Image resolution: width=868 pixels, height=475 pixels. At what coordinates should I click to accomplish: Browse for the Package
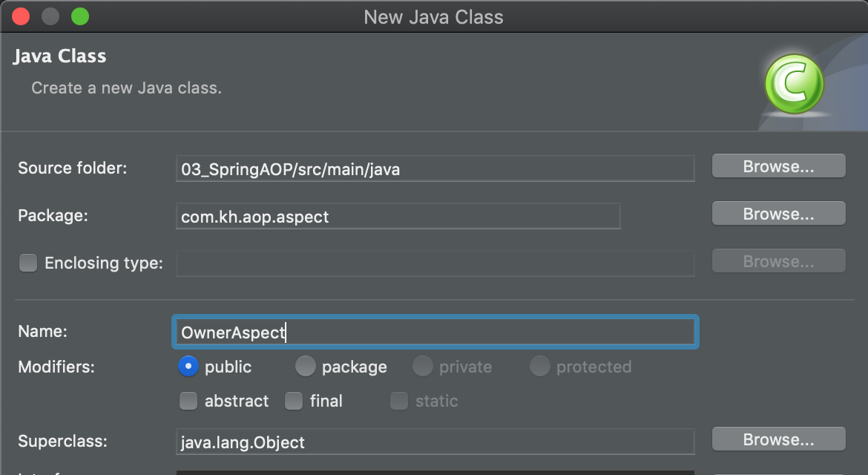[x=778, y=214]
